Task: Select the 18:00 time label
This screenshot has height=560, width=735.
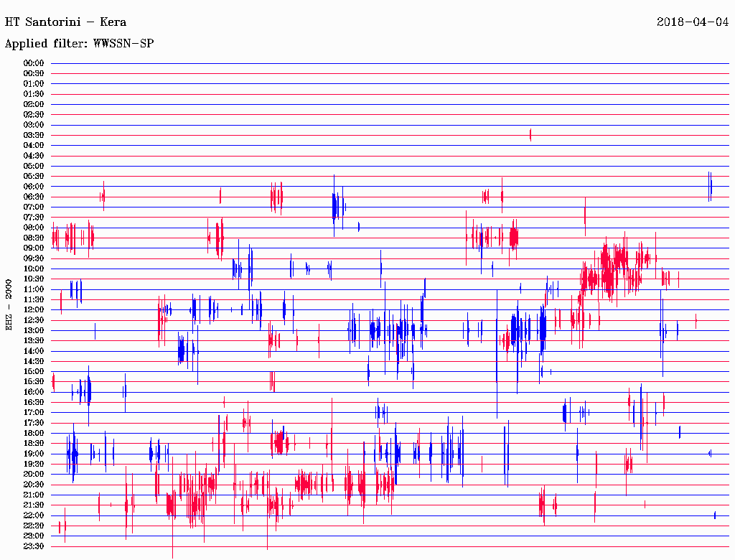Action: coord(34,433)
